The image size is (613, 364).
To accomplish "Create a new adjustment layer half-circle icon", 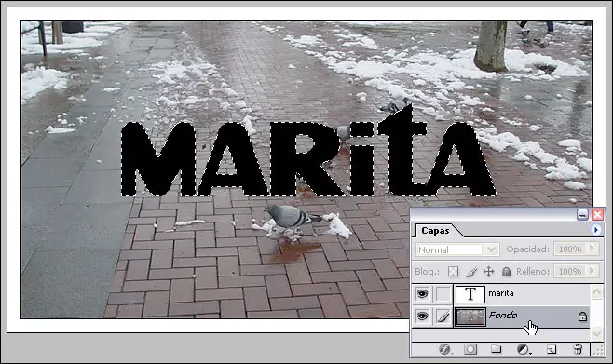I will point(523,349).
